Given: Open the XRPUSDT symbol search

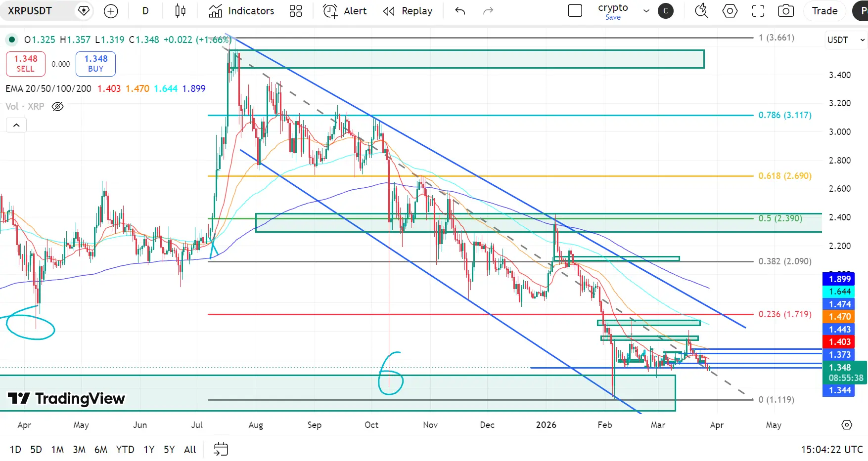Looking at the screenshot, I should 30,11.
